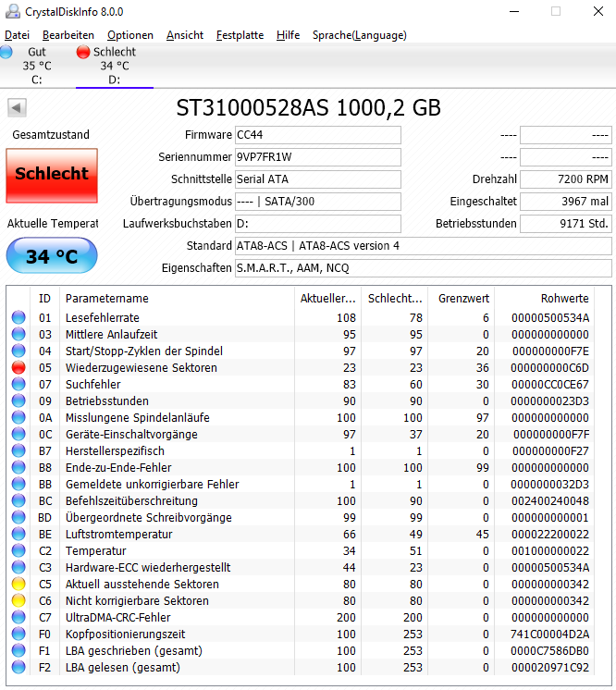The height and width of the screenshot is (690, 616).
Task: Click the status icon for Geräte-Einschaltvorgänge
Action: (18, 434)
